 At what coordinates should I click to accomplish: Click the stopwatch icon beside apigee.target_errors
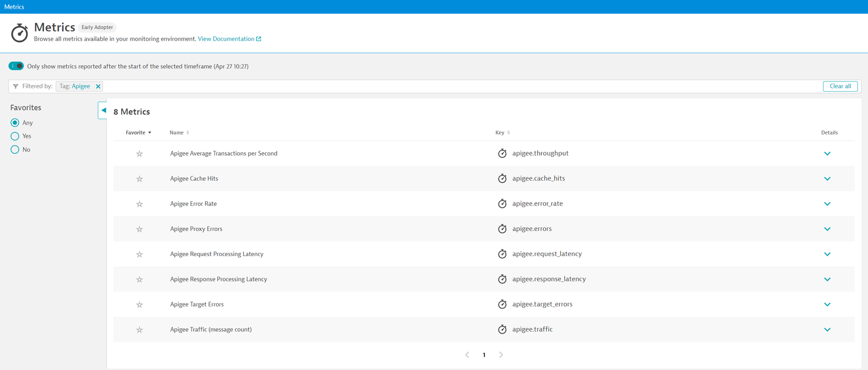(502, 304)
